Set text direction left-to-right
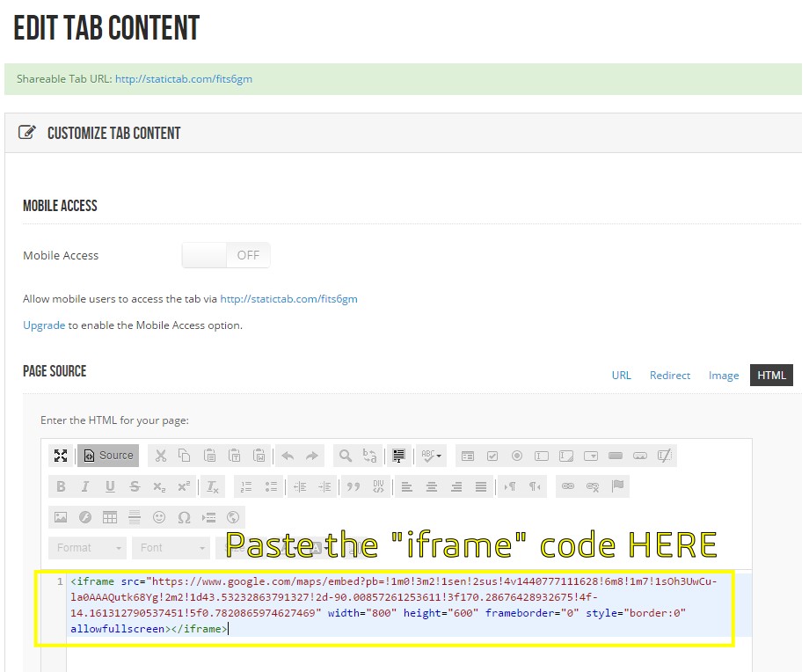The image size is (809, 672). coord(510,486)
